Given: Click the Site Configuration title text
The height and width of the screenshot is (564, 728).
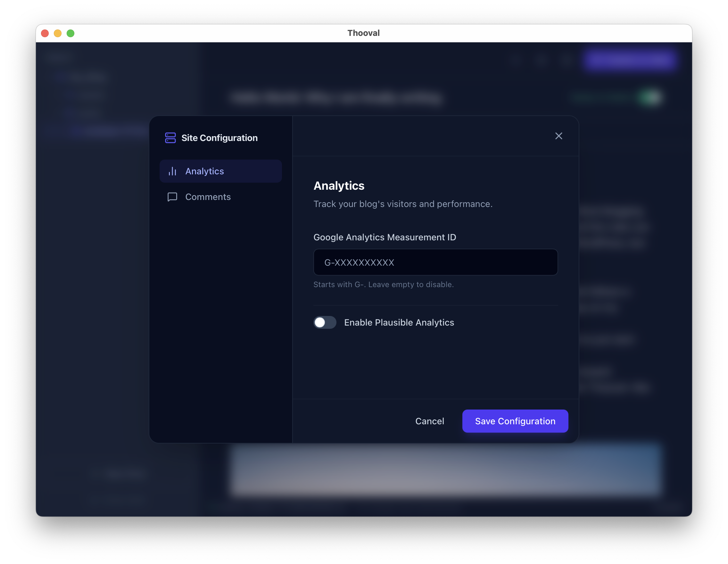Looking at the screenshot, I should click(x=219, y=138).
